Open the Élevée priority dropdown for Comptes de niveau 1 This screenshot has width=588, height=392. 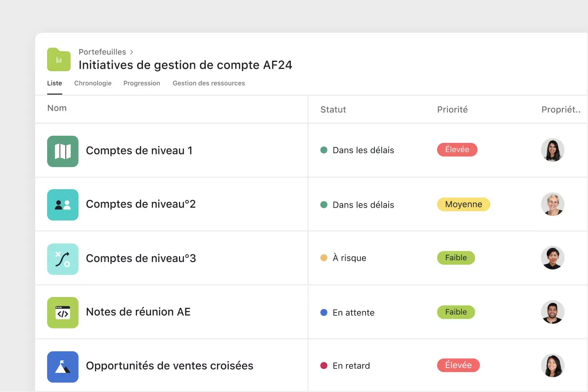(457, 149)
